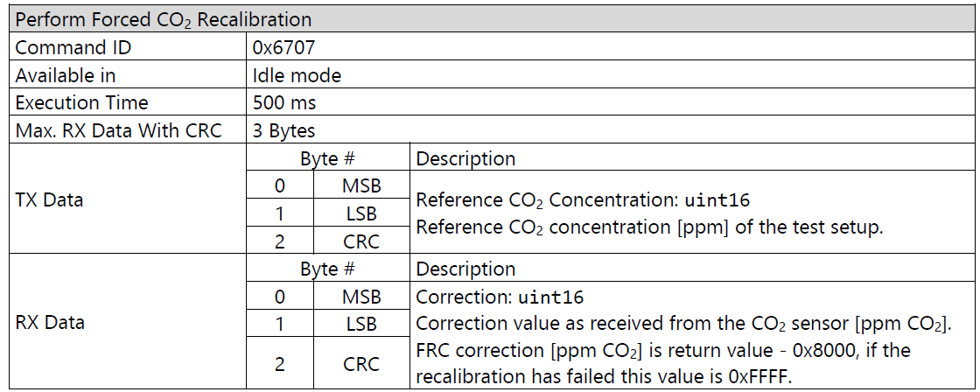The height and width of the screenshot is (392, 980).
Task: Click the Available in label
Action: pyautogui.click(x=65, y=75)
